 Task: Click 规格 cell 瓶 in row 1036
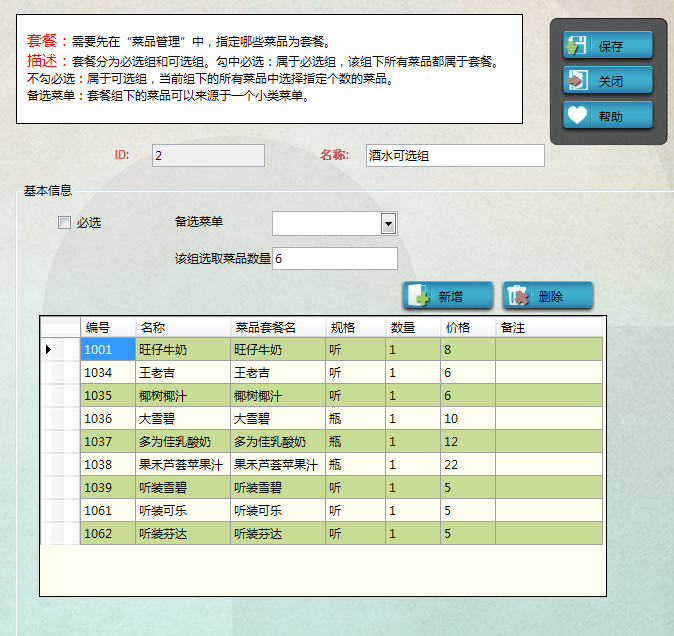coord(355,419)
